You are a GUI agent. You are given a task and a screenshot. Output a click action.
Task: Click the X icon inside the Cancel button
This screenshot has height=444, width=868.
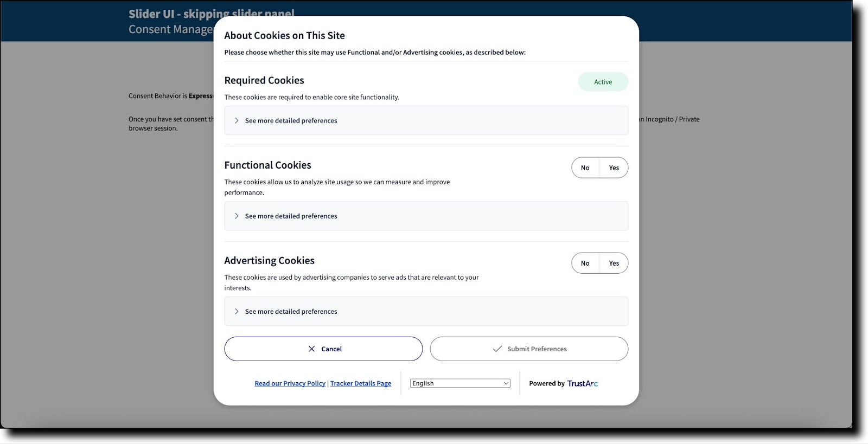(311, 349)
